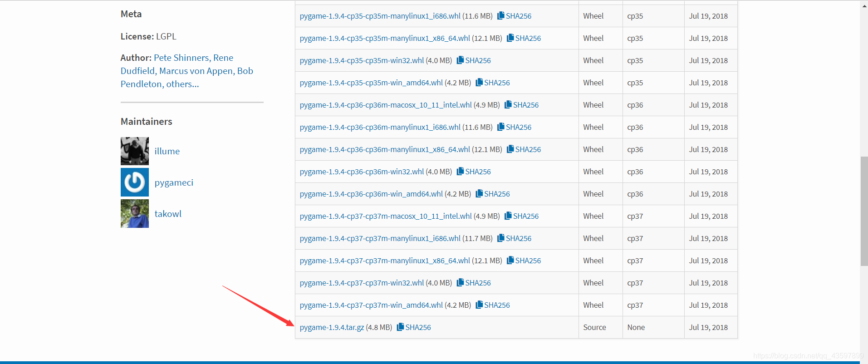Download pygame cp37 win32 wheel

click(x=362, y=283)
